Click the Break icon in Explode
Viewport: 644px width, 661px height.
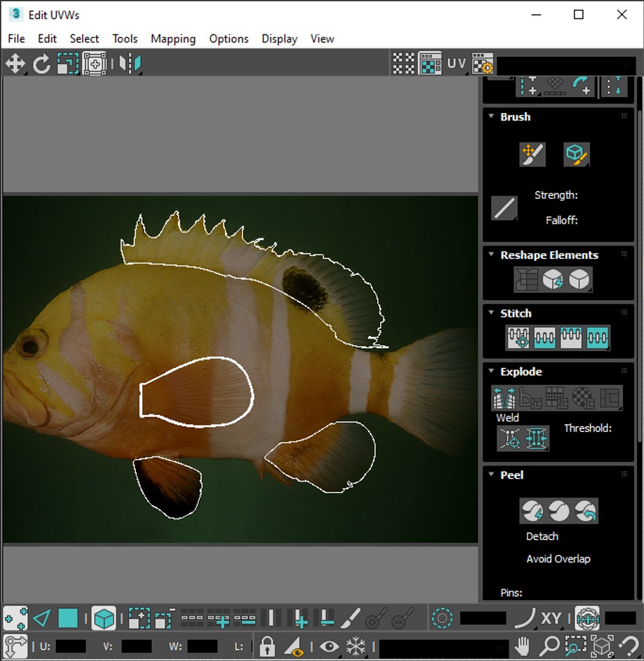(x=504, y=398)
